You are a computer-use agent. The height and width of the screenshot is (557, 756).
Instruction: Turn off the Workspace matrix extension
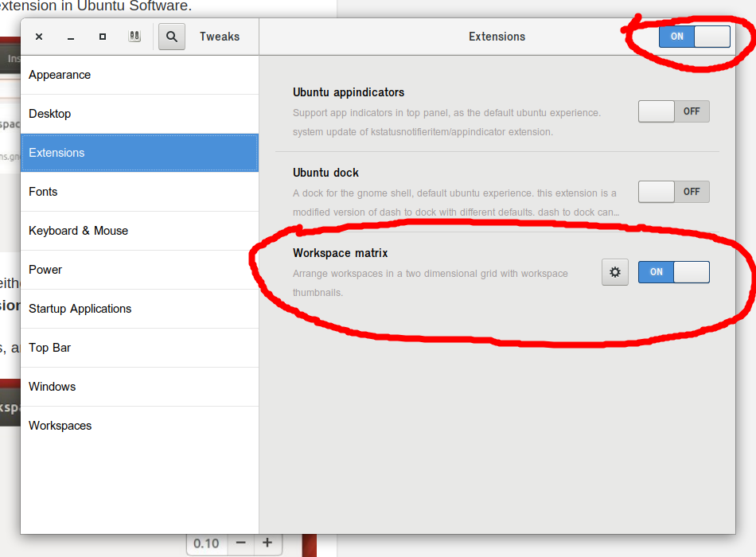point(673,271)
